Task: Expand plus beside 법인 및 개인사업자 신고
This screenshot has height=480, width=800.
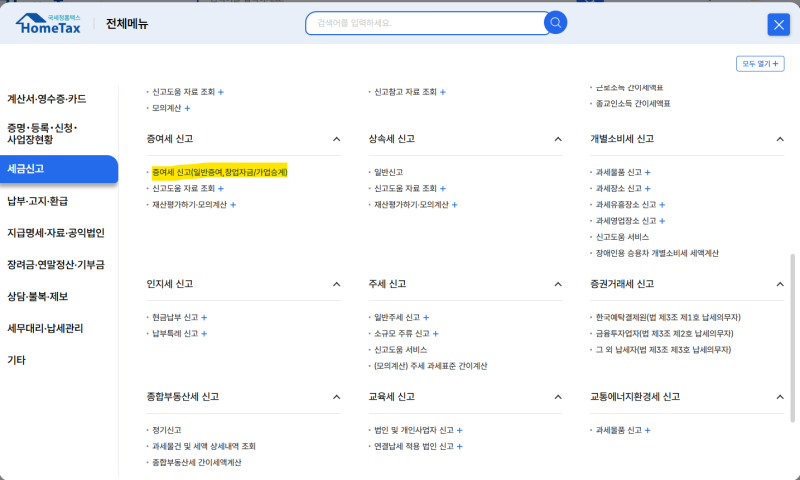Action: click(459, 431)
